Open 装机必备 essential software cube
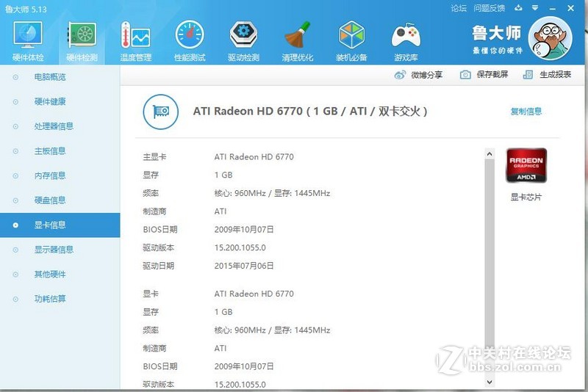This screenshot has width=588, height=392. click(351, 41)
